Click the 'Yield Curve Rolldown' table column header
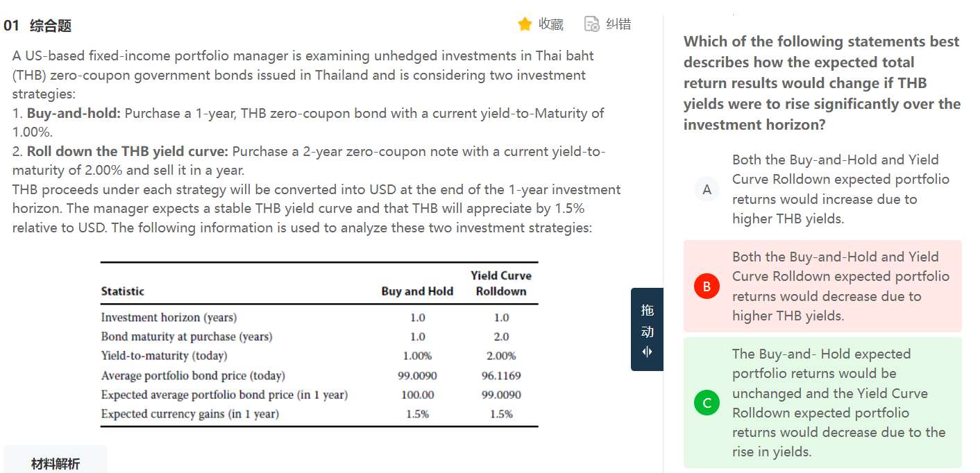 pyautogui.click(x=500, y=284)
